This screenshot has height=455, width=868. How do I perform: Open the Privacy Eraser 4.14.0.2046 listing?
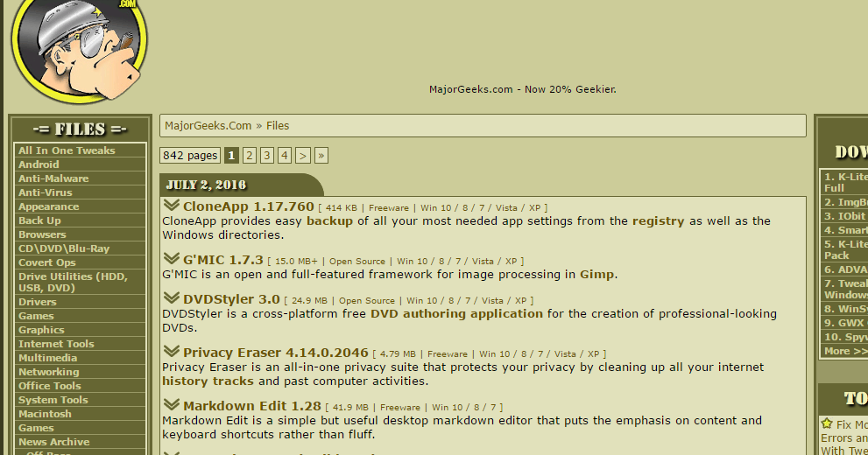tap(276, 353)
